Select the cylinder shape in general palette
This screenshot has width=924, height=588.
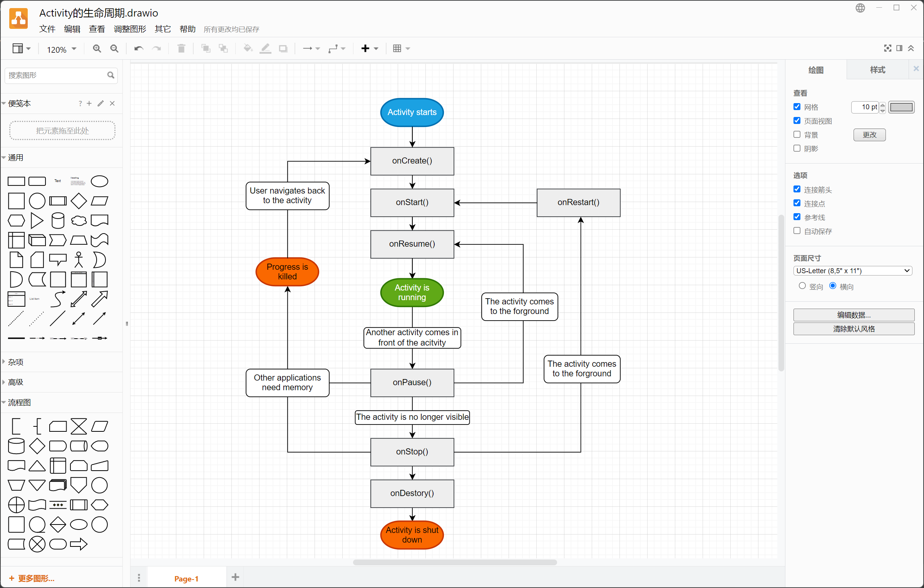click(x=58, y=220)
